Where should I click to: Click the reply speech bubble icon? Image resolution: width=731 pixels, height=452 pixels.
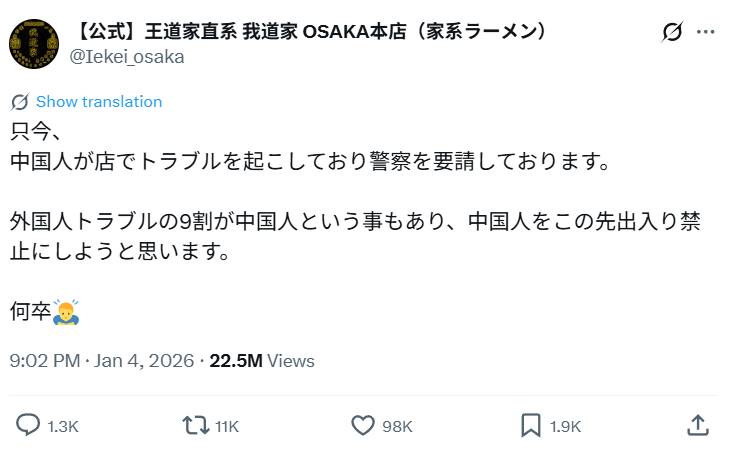pyautogui.click(x=29, y=425)
